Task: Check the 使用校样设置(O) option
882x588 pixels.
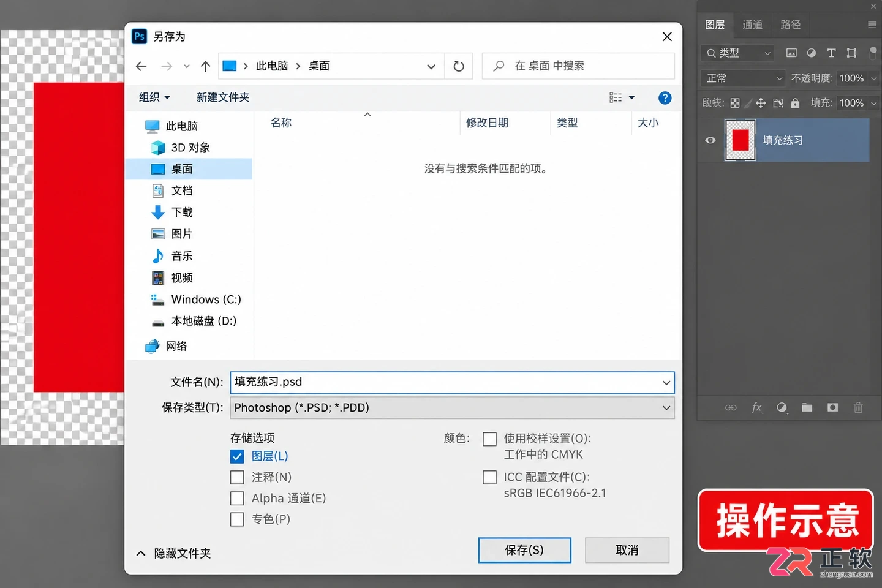Action: click(x=489, y=439)
